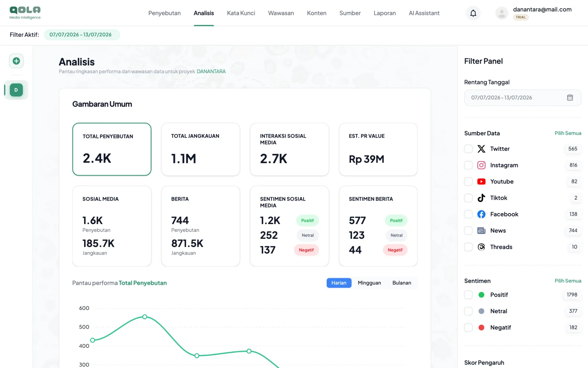Open the Konten tab
The width and height of the screenshot is (588, 368).
click(317, 13)
